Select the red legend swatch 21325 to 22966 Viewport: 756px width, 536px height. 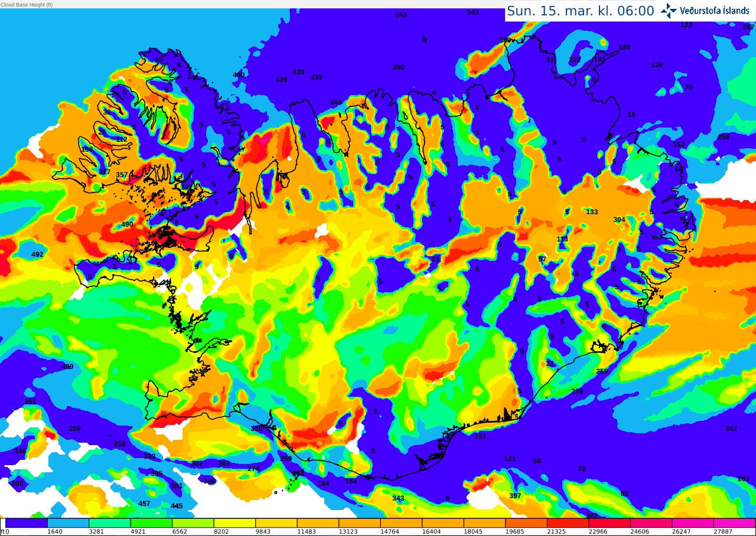click(568, 523)
